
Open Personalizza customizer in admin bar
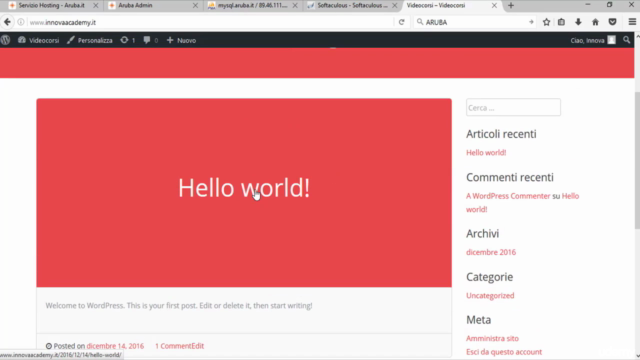pyautogui.click(x=90, y=40)
